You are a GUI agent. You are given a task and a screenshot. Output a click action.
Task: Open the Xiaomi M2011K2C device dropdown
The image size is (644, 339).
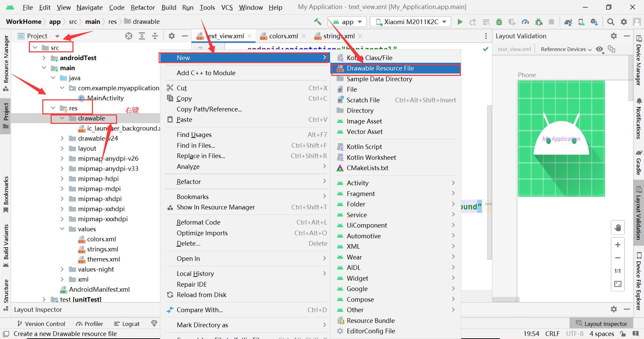tap(410, 22)
